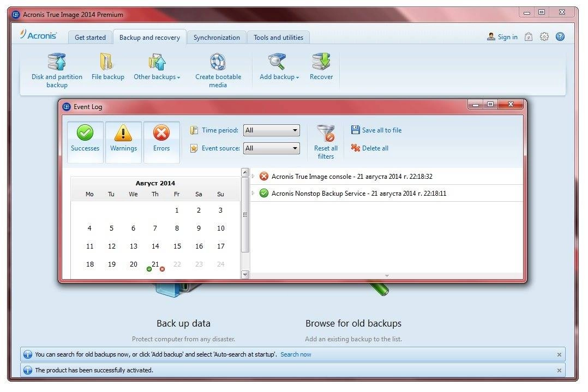Dismiss the product activated notification
Screen dimensions: 588x392
click(x=559, y=370)
